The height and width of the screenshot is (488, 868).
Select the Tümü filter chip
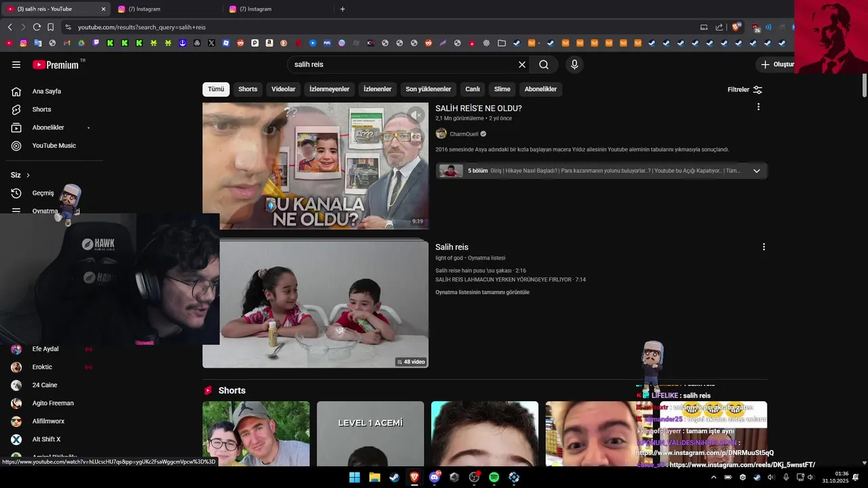pyautogui.click(x=216, y=89)
